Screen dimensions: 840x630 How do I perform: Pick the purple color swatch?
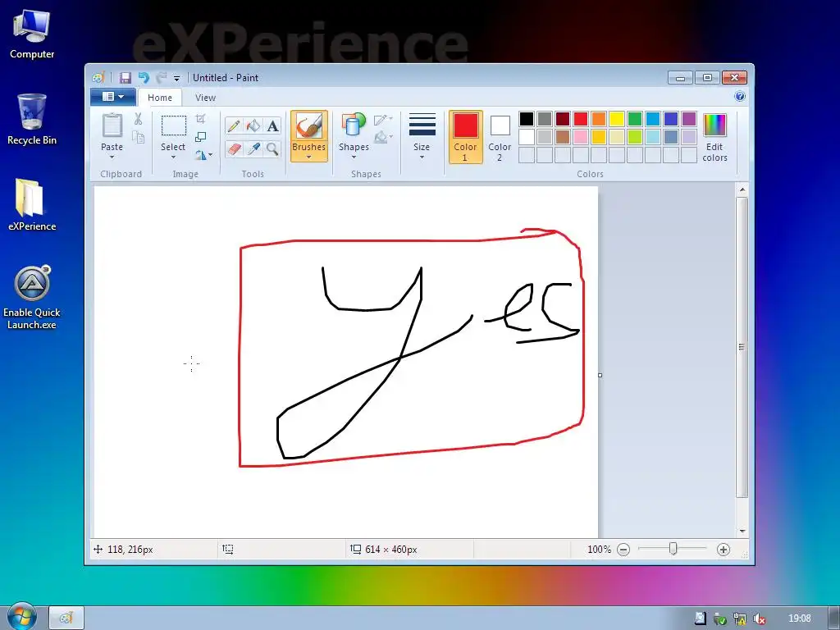pos(689,119)
